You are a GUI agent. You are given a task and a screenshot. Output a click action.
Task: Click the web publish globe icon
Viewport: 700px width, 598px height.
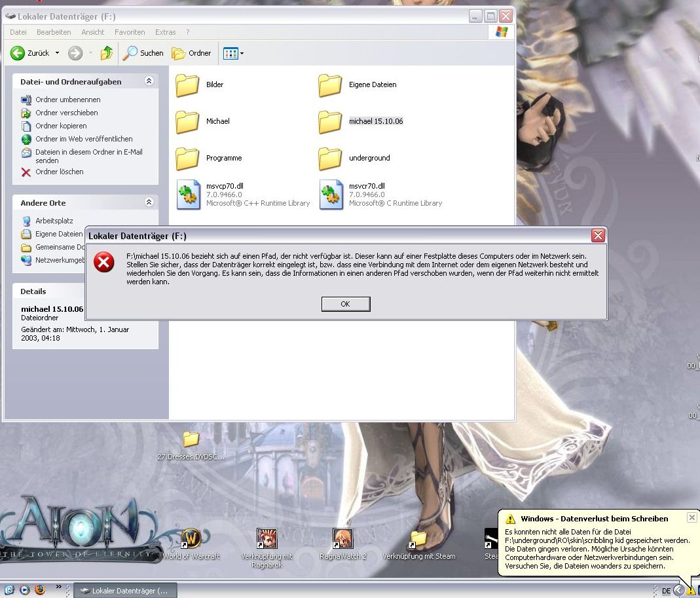(26, 140)
